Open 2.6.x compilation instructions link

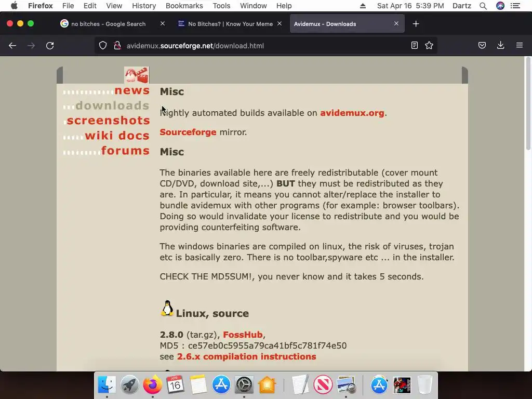(247, 356)
